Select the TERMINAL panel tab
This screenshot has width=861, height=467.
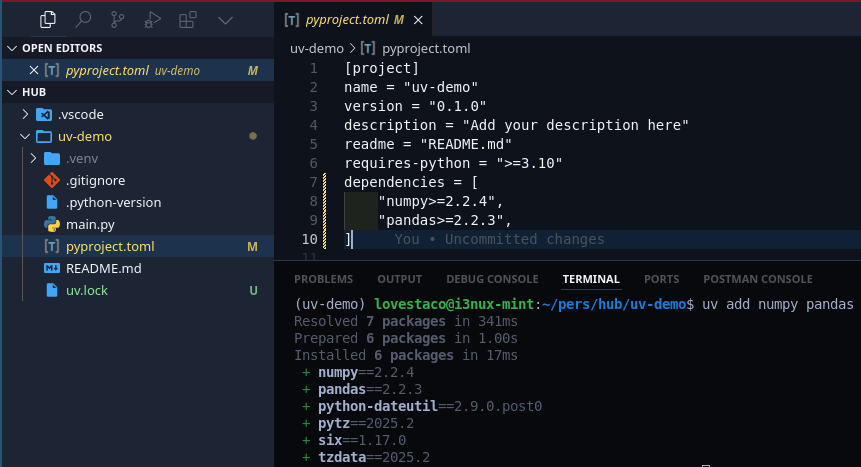591,279
